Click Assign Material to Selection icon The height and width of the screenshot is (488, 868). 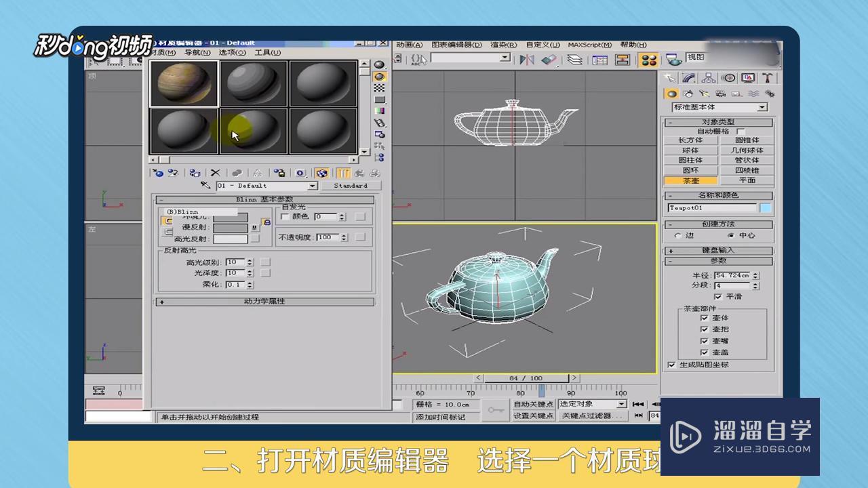pos(195,173)
